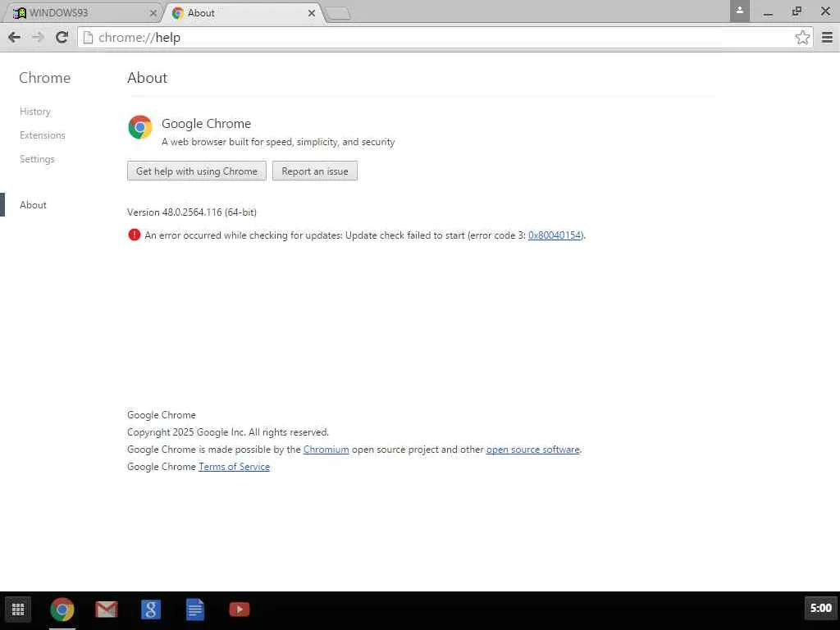
Task: Open YouTube from the shelf
Action: [240, 609]
